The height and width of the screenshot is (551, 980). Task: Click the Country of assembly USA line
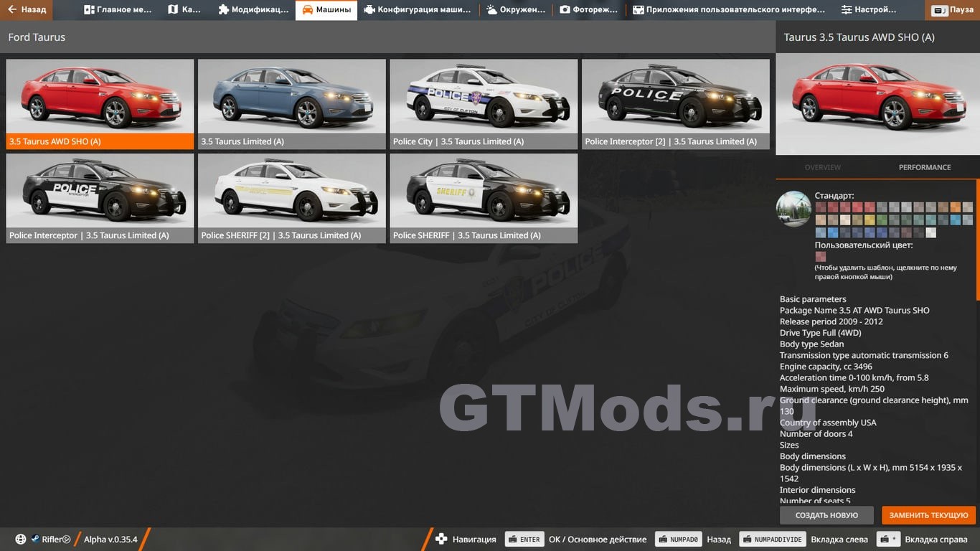click(828, 423)
